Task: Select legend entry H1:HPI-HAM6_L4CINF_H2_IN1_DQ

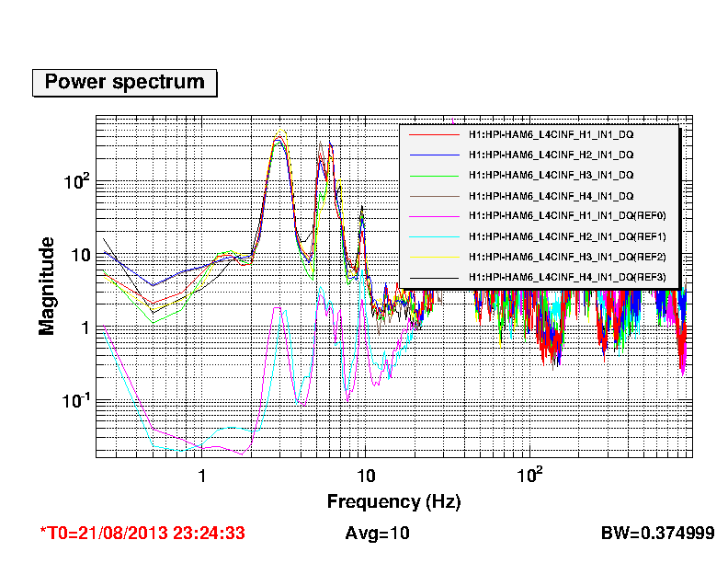Action: tap(552, 155)
